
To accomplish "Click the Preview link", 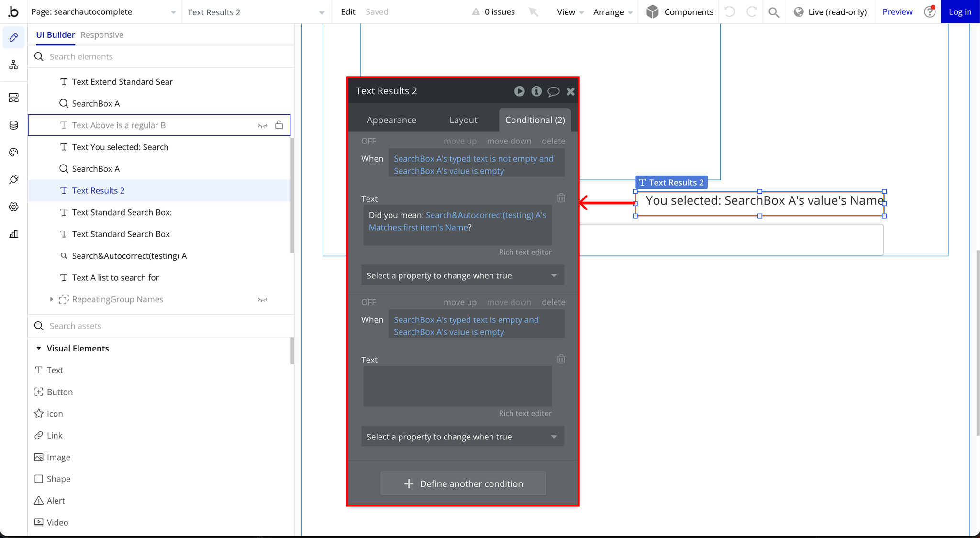I will (897, 12).
